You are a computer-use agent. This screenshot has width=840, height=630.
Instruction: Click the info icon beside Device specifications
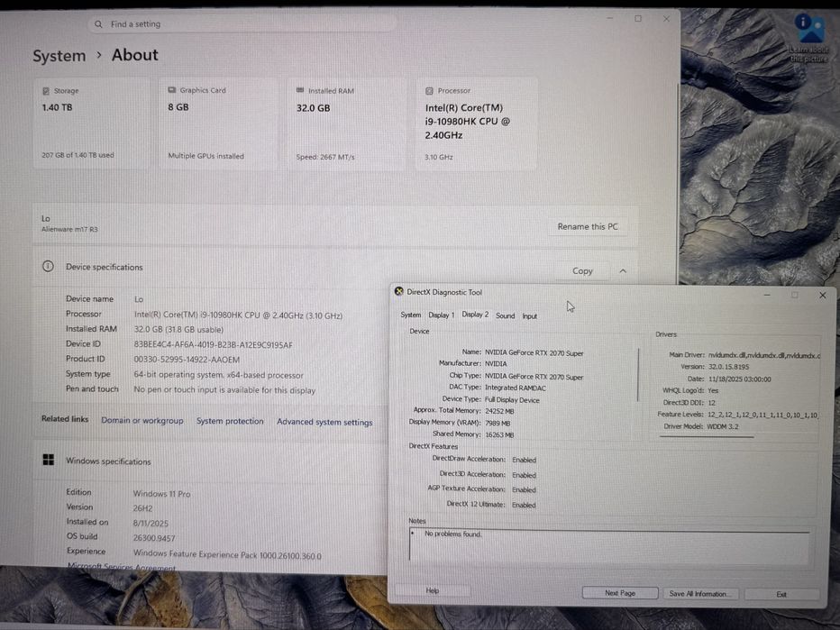(48, 266)
